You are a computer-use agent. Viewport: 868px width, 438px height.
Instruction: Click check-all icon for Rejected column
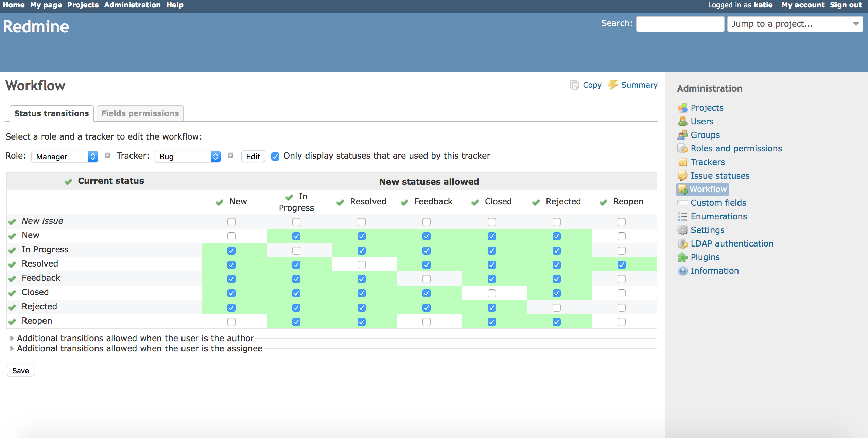pos(536,202)
